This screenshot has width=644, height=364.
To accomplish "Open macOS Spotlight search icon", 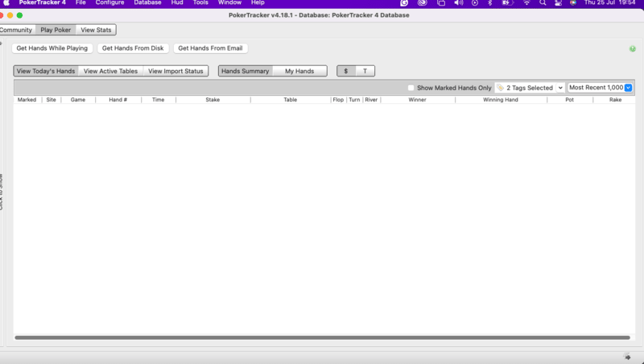I will tap(543, 3).
